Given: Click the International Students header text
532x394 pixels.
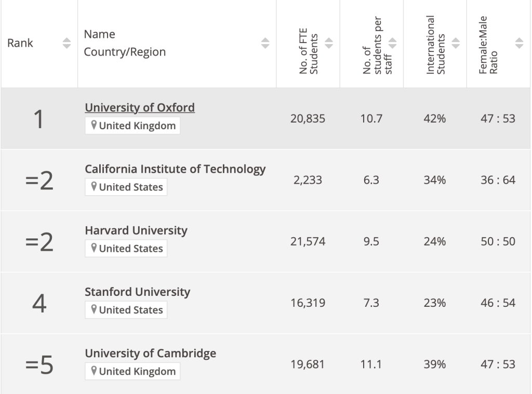Looking at the screenshot, I should 436,45.
